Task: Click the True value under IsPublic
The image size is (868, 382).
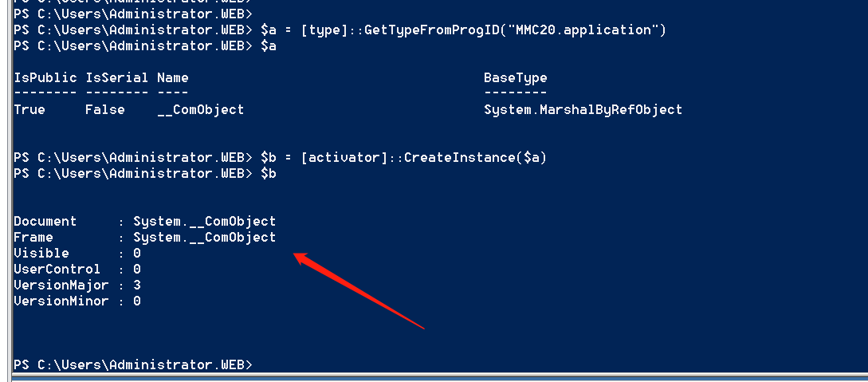Action: pos(29,109)
